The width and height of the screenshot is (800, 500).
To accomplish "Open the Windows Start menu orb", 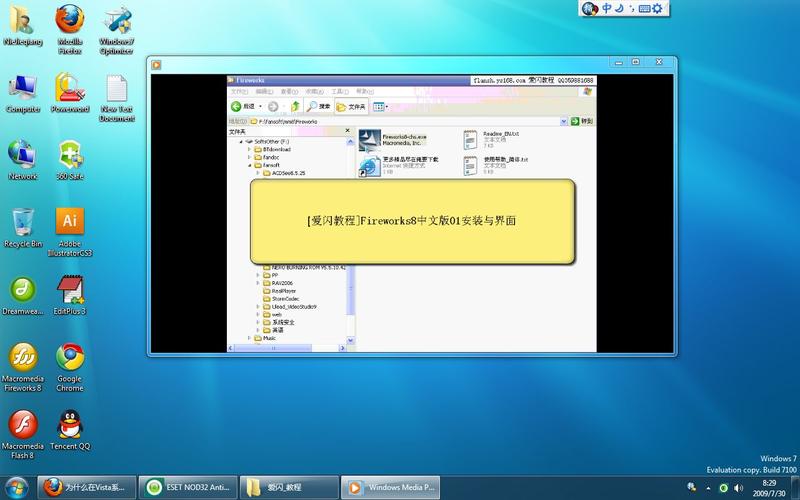I will pos(17,487).
